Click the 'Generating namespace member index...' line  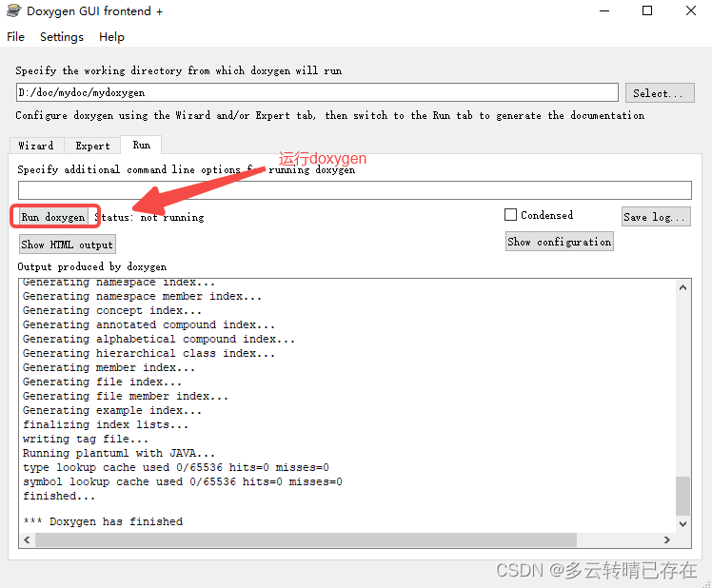[x=142, y=297]
